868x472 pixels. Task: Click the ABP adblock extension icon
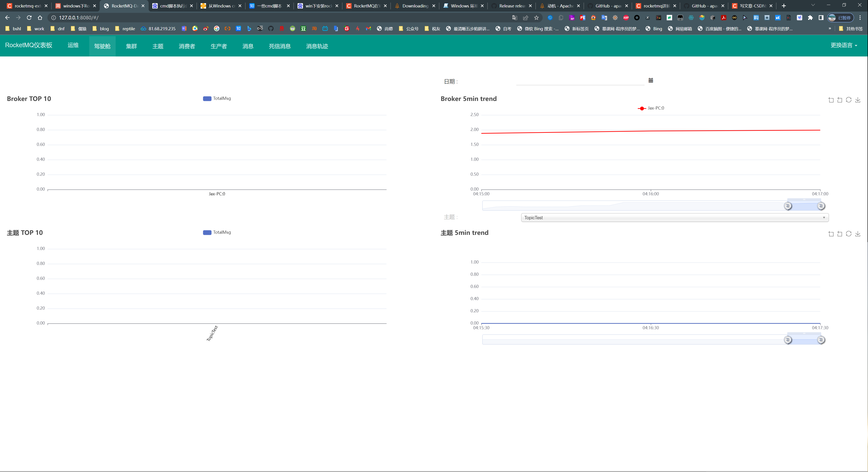[626, 18]
